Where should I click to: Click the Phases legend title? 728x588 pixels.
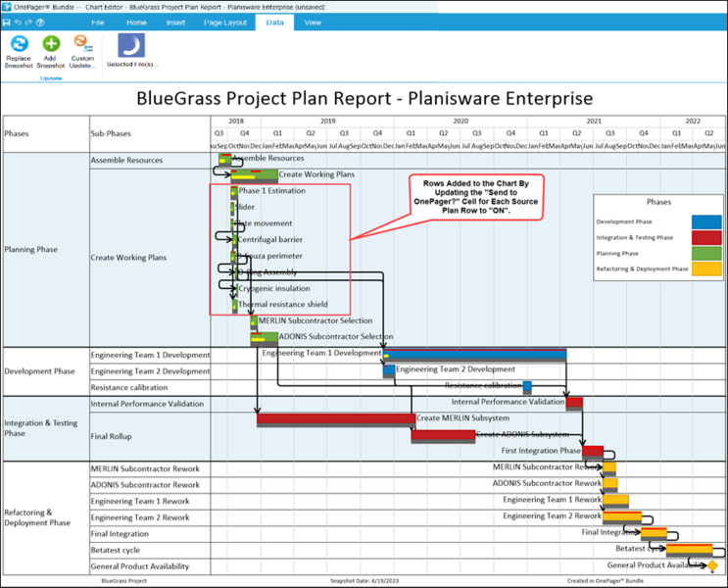click(x=658, y=202)
